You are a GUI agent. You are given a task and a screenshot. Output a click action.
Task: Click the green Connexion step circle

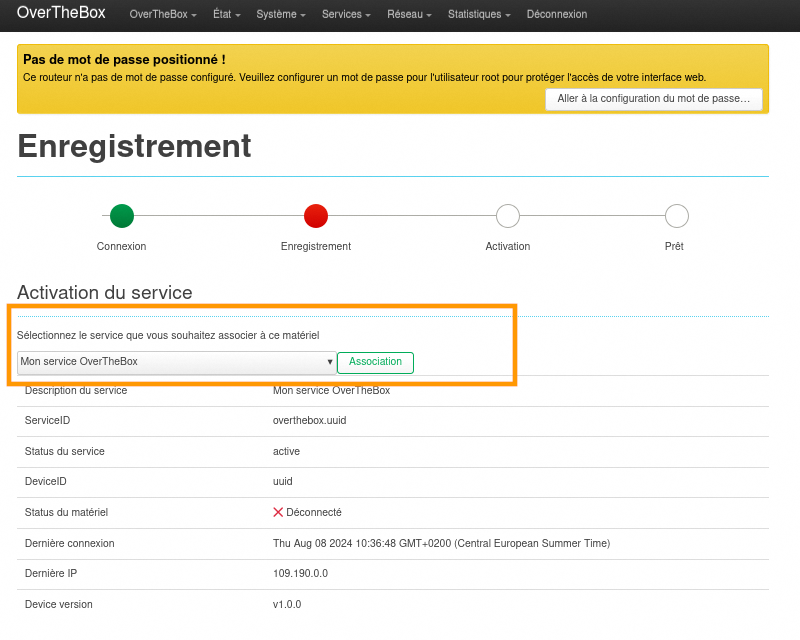pos(122,216)
